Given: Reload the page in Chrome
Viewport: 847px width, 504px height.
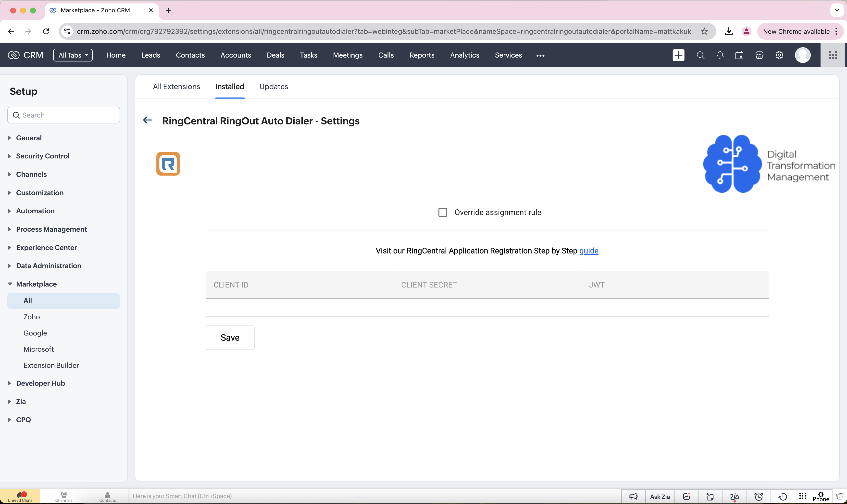Looking at the screenshot, I should pyautogui.click(x=46, y=31).
